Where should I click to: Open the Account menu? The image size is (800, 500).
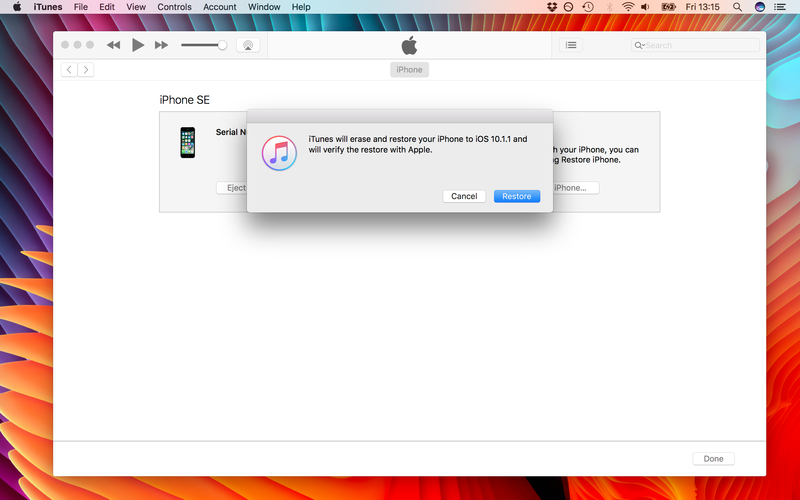219,7
